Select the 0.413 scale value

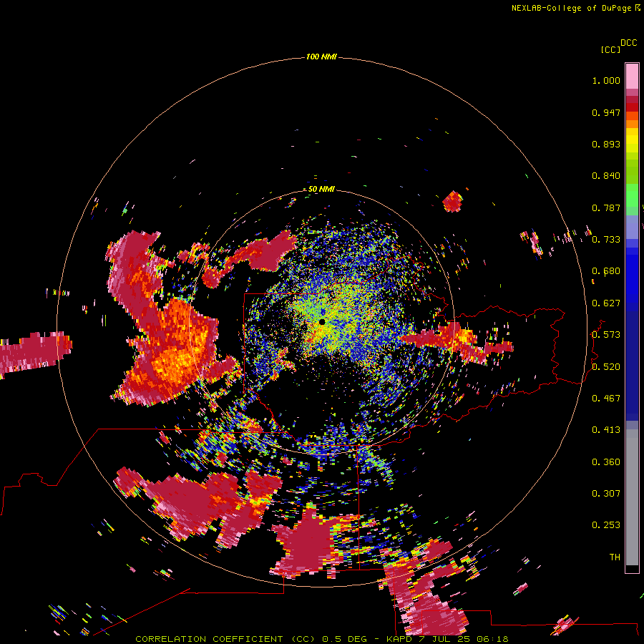coord(606,430)
